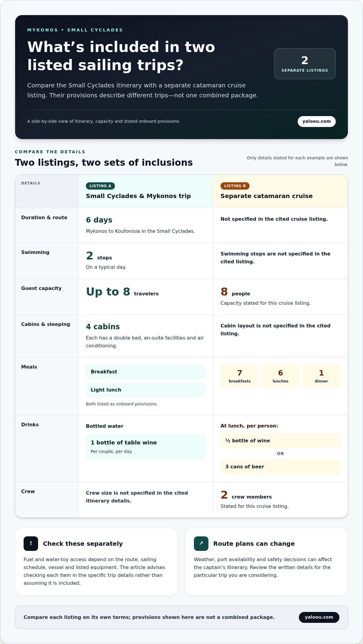Click the 7 breakfasts tile
This screenshot has width=363, height=644.
coord(240,376)
